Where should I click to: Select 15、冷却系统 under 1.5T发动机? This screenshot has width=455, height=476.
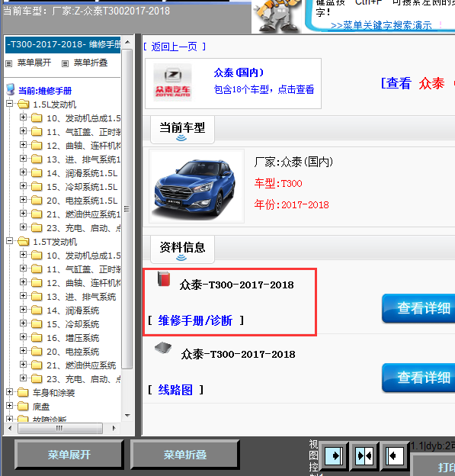pos(73,324)
